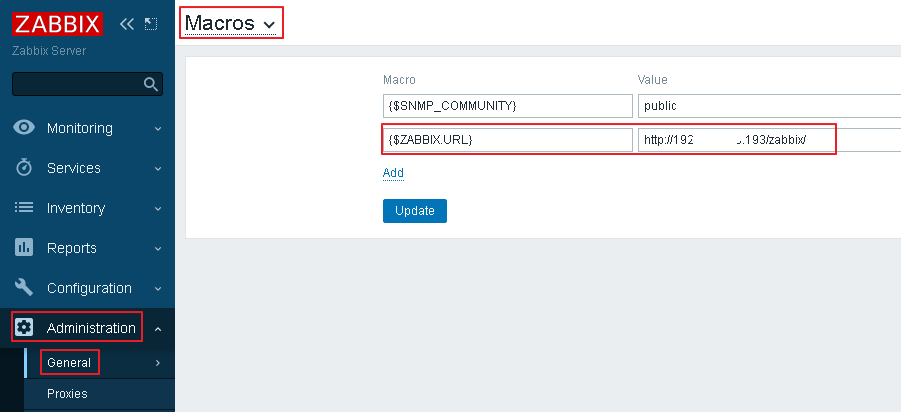Click the Update button
The width and height of the screenshot is (901, 412).
coord(415,211)
